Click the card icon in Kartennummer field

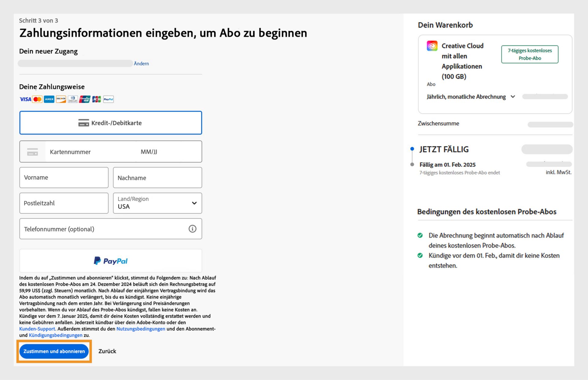32,152
